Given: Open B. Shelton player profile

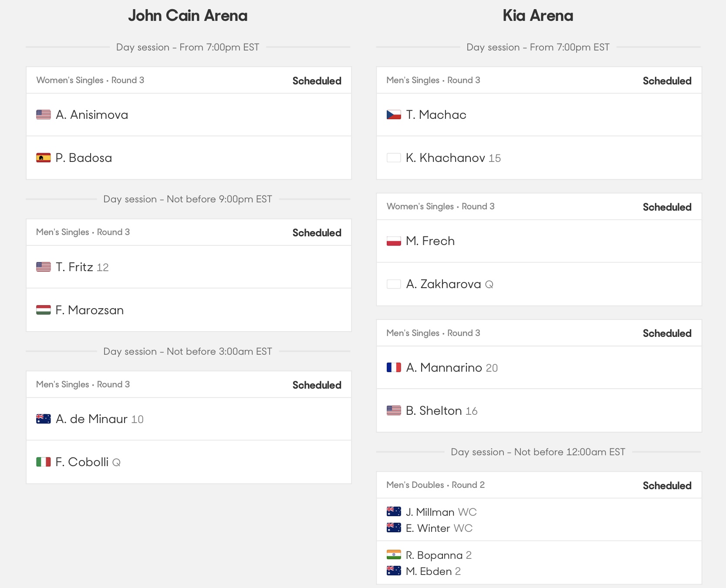Looking at the screenshot, I should click(x=434, y=410).
